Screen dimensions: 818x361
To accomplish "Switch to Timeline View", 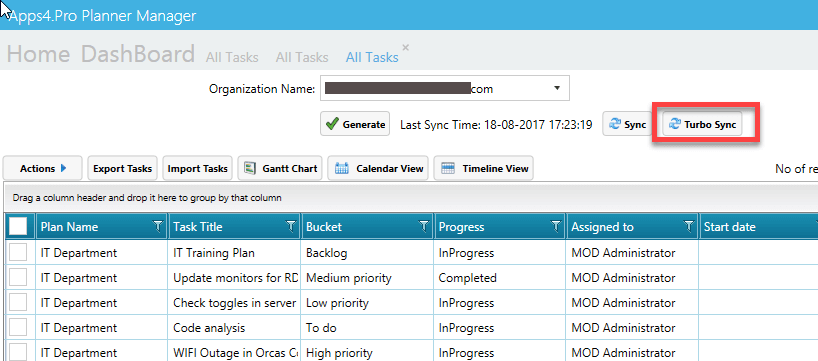I will tap(484, 169).
